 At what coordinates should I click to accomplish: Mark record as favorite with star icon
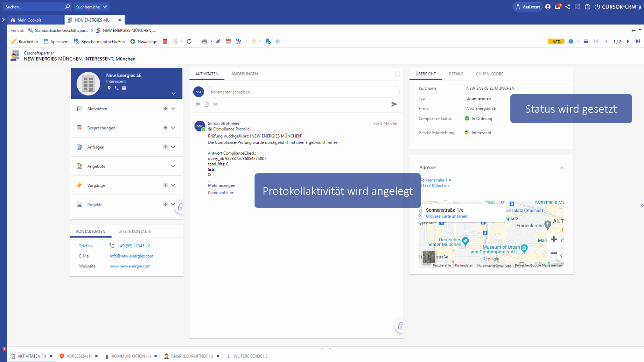coord(278,41)
